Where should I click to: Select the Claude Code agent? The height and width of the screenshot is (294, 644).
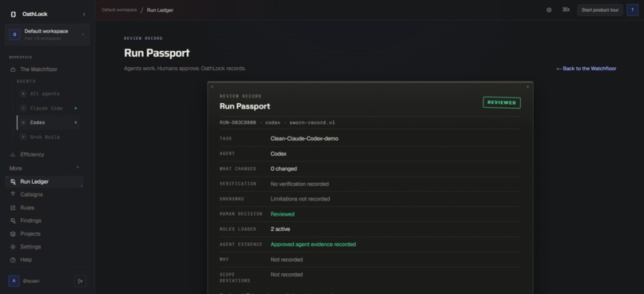(x=46, y=109)
